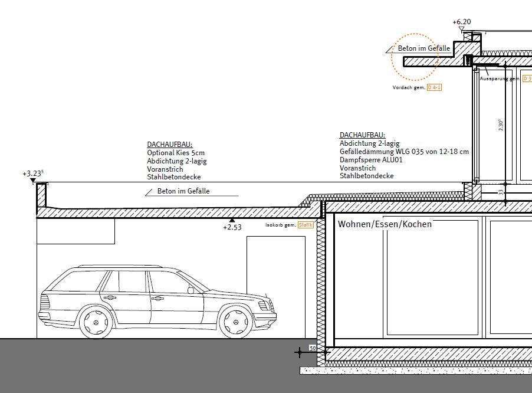Click the +3.23 height marker triangle
Image resolution: width=532 pixels, height=393 pixels.
click(33, 181)
